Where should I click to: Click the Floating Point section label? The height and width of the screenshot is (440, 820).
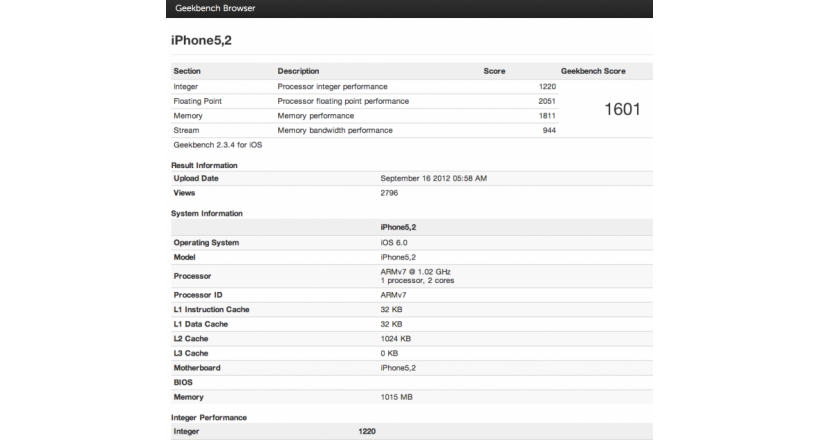click(198, 101)
